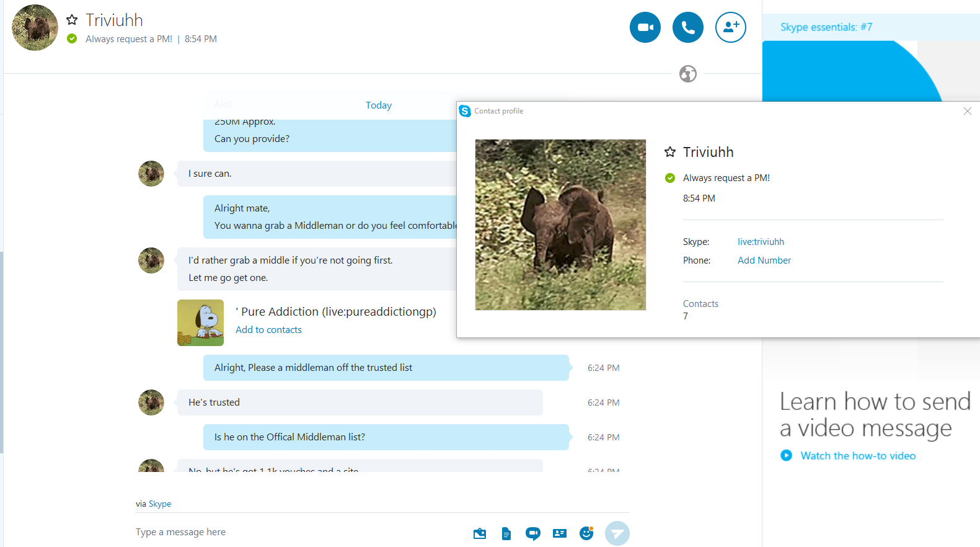Click the Watch the how-to video link
980x547 pixels.
click(x=858, y=456)
